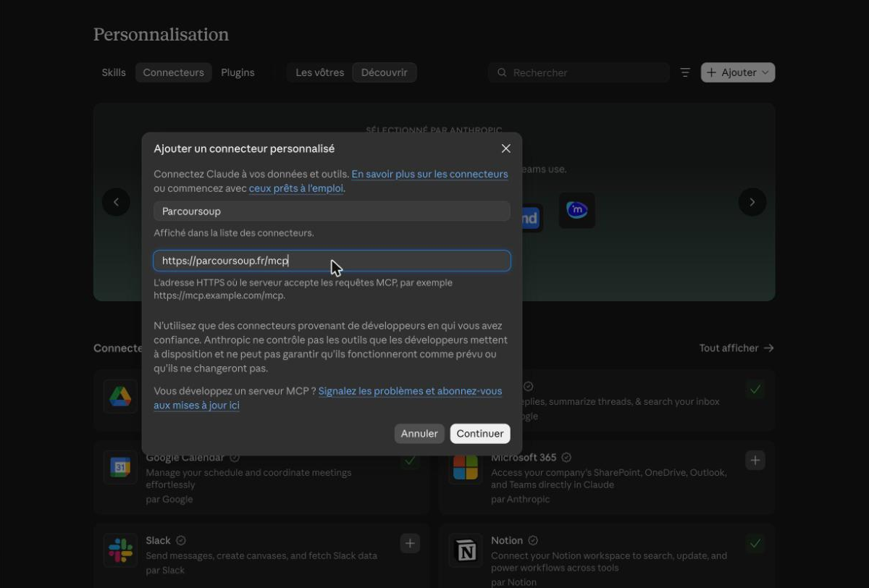This screenshot has width=869, height=588.
Task: Open the Microsoft 365 connector title
Action: tap(524, 458)
